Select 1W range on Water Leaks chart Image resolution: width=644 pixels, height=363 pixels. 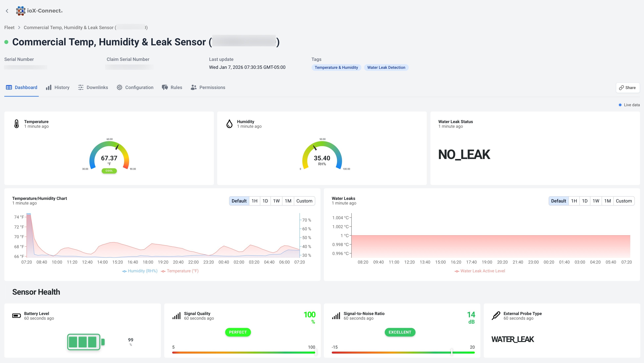tap(596, 201)
